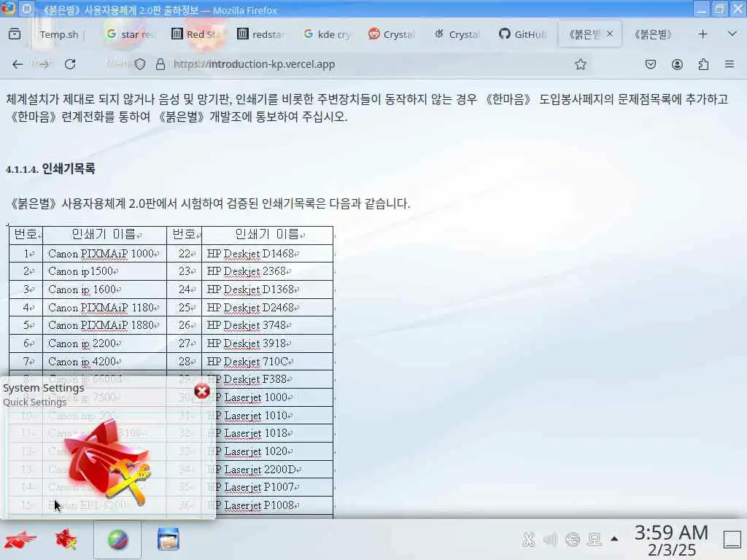Select the HP Deskjet 710C cell

[x=267, y=362]
